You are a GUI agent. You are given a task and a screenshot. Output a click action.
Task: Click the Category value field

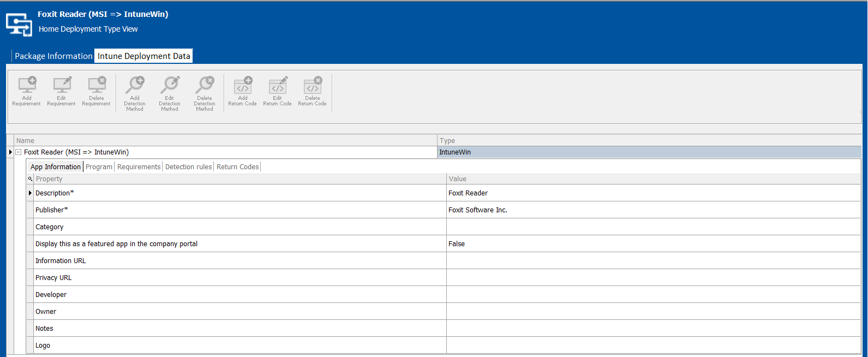click(653, 227)
